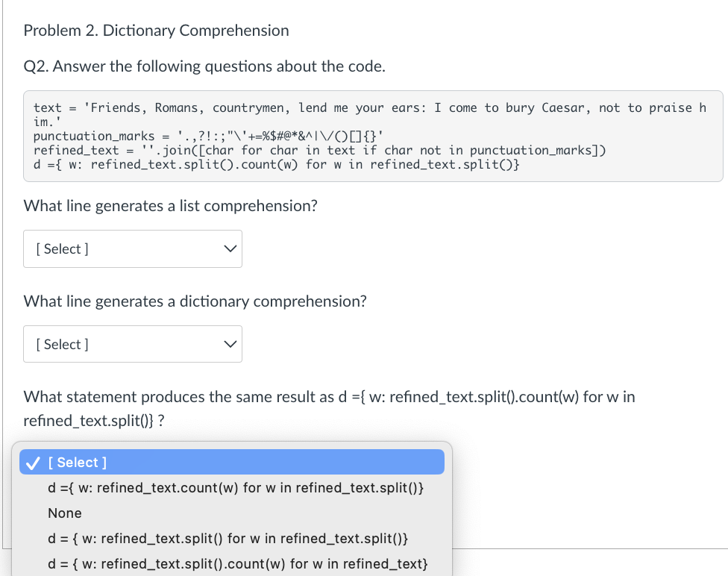
Task: Click the chevron on the second [ Select ] dropdown
Action: (230, 344)
